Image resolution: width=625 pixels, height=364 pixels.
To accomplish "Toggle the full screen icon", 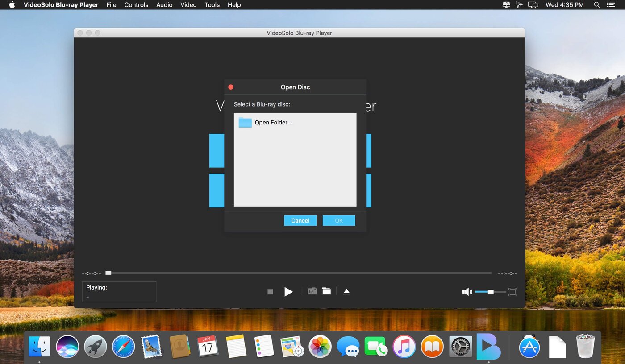I will [512, 292].
